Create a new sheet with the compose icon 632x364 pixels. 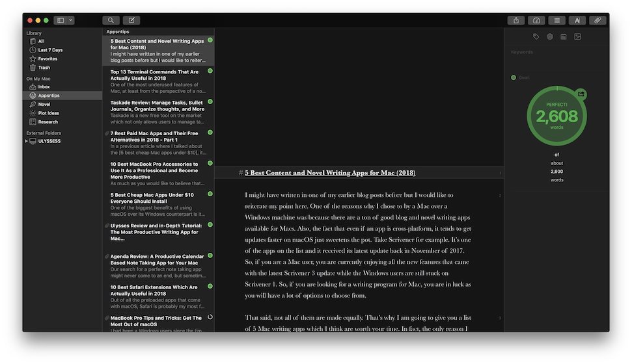[131, 20]
